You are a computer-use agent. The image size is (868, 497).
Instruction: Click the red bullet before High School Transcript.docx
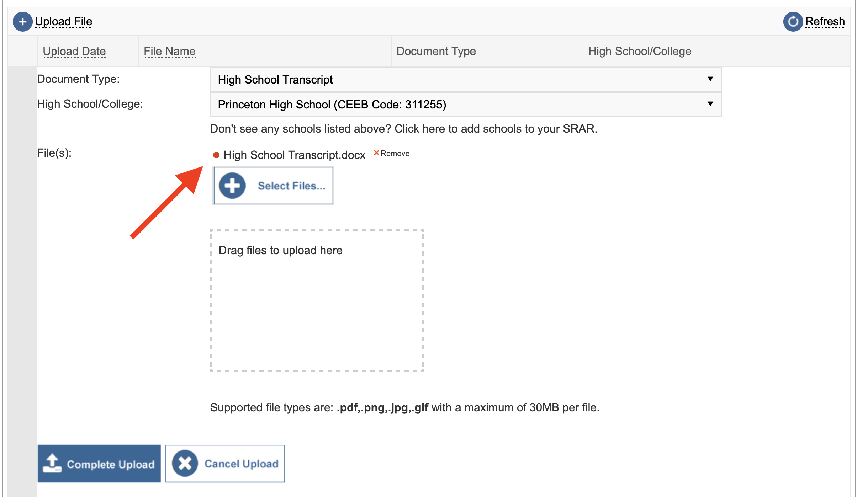[x=216, y=155]
